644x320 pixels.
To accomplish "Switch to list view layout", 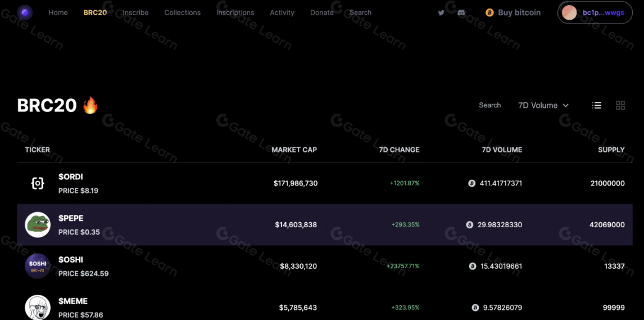I will (x=597, y=105).
